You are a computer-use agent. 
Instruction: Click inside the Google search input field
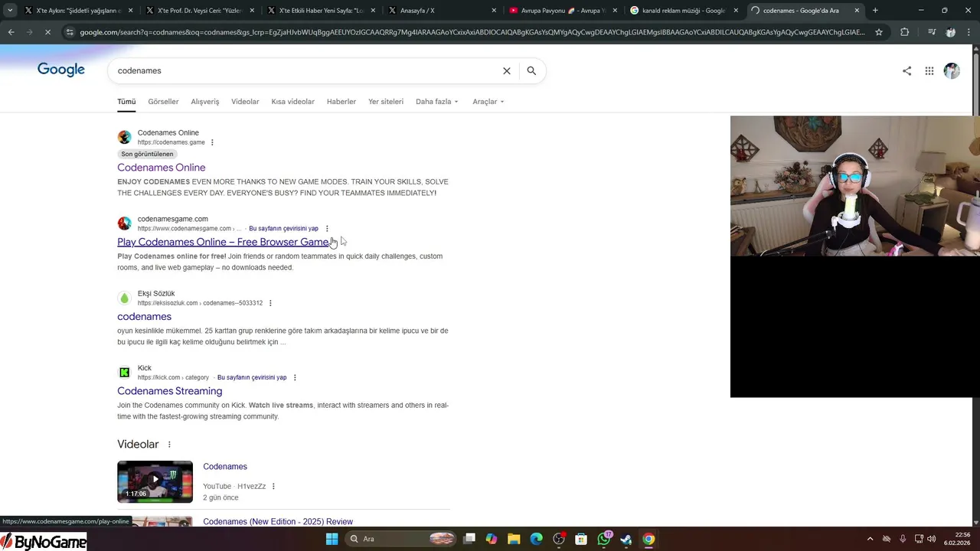click(x=306, y=70)
